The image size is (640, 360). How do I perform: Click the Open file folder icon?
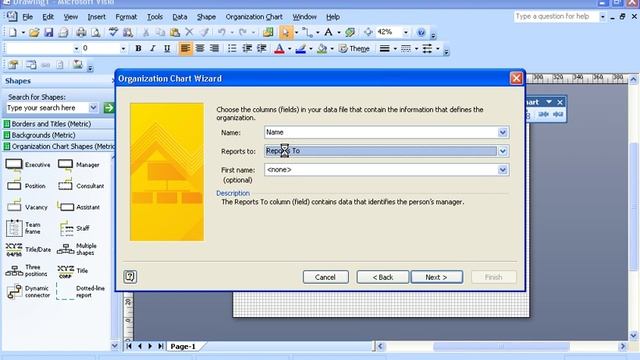[x=34, y=32]
